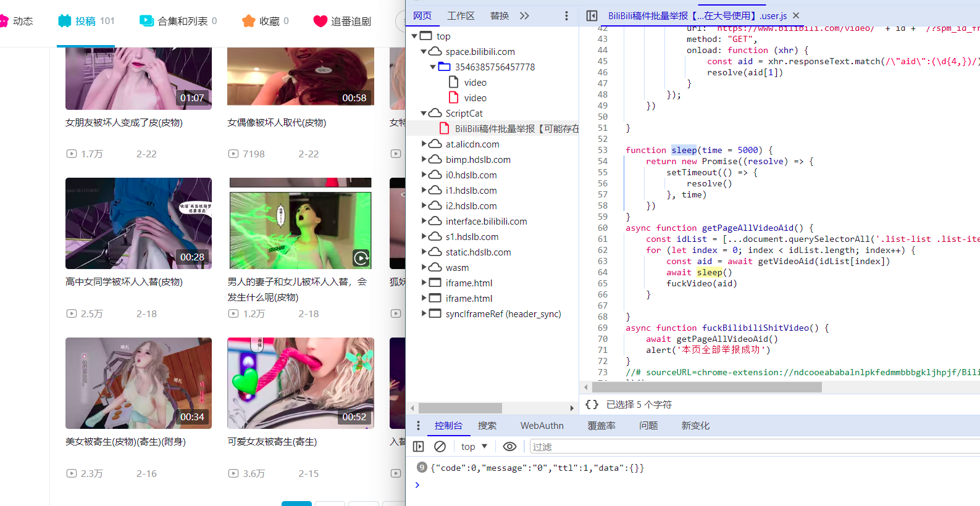Open live expression eye icon

tap(509, 446)
